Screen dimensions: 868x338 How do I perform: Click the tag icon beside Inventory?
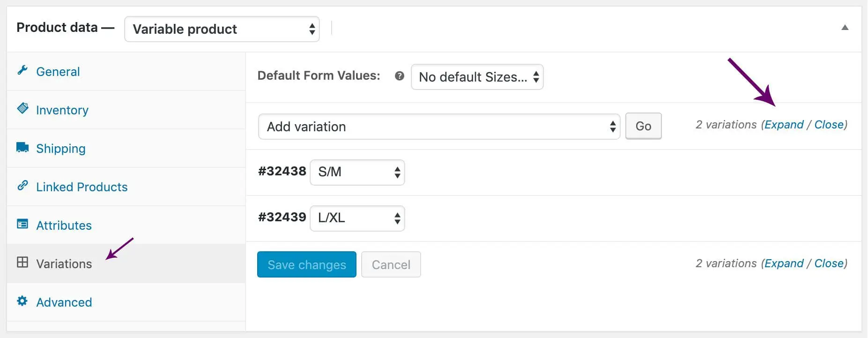click(x=22, y=109)
